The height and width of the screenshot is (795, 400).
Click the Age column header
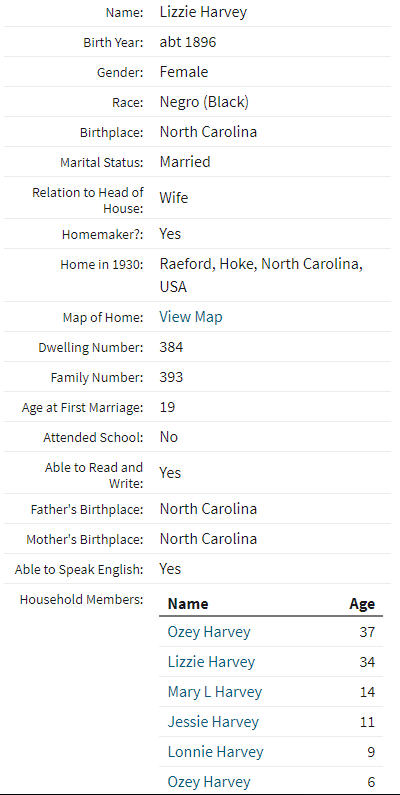point(362,603)
